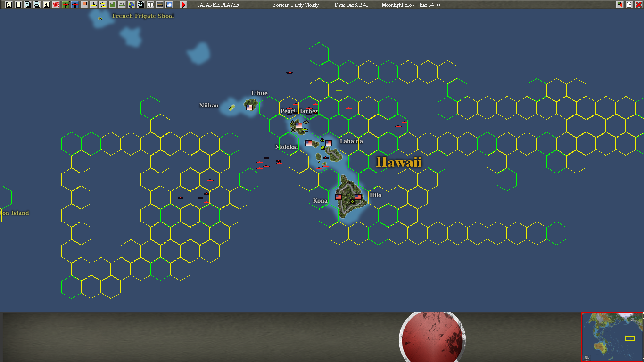Click the yellow ship silhouette toolbar icon
Viewport: 644px width, 362px height.
coord(93,5)
